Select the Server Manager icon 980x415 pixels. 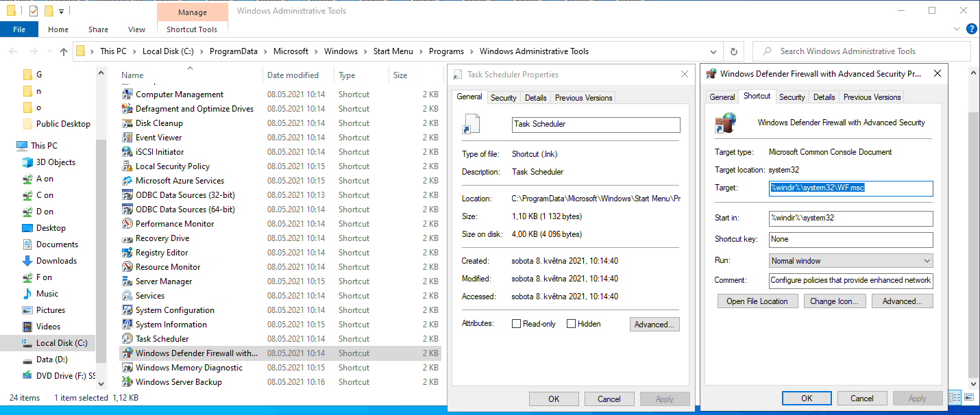(127, 281)
